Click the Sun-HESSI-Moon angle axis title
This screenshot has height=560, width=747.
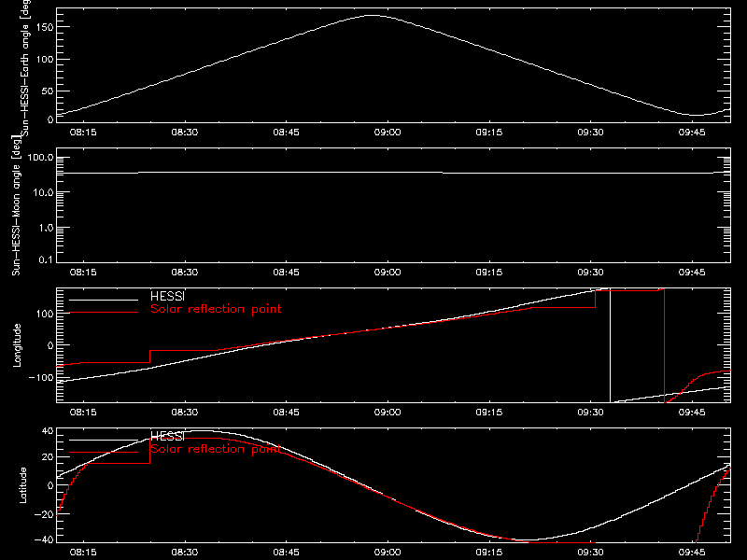click(x=16, y=205)
